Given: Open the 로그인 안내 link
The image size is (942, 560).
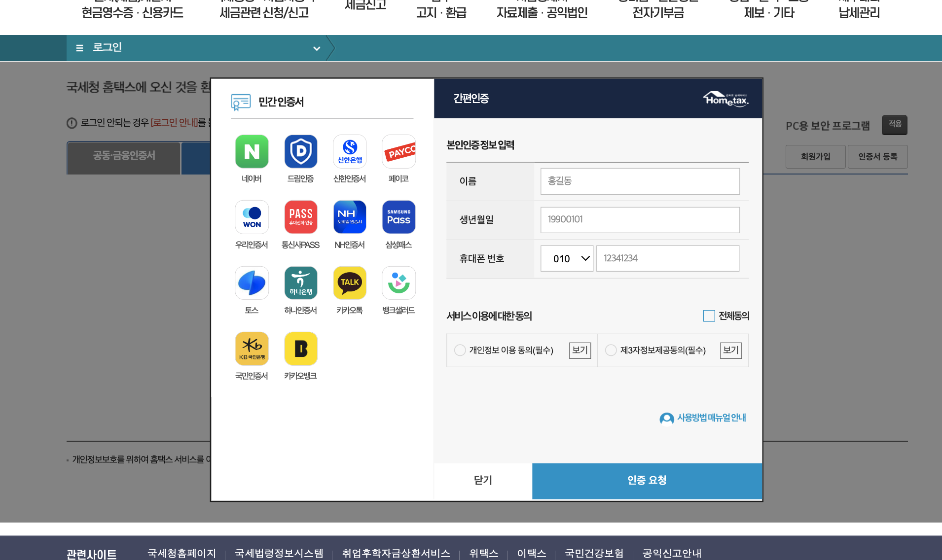Looking at the screenshot, I should 174,123.
